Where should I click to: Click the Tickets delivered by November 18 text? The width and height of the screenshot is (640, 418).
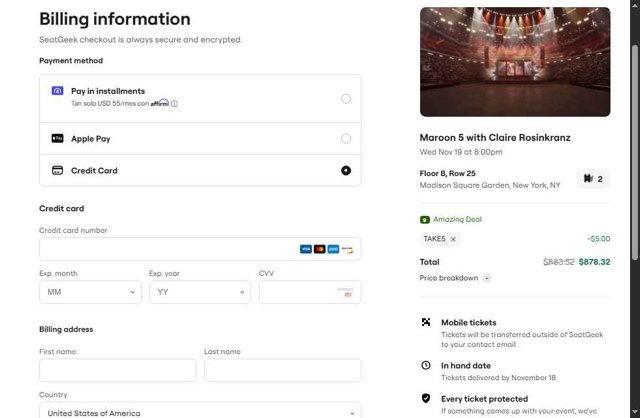coord(498,378)
